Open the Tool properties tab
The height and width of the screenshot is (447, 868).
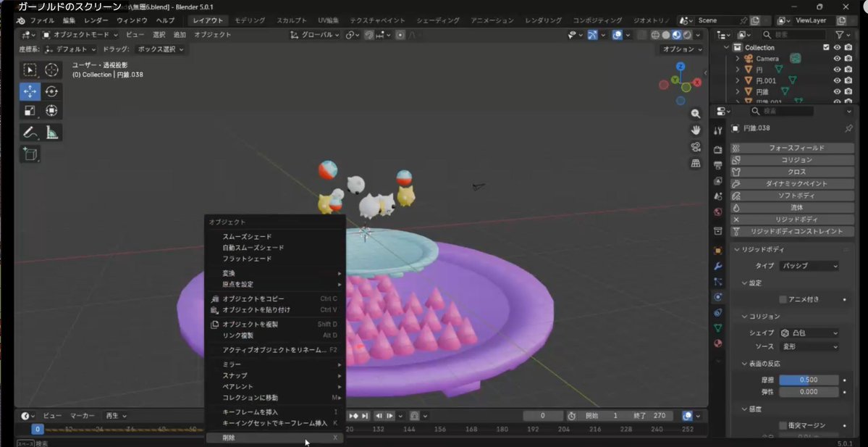718,130
